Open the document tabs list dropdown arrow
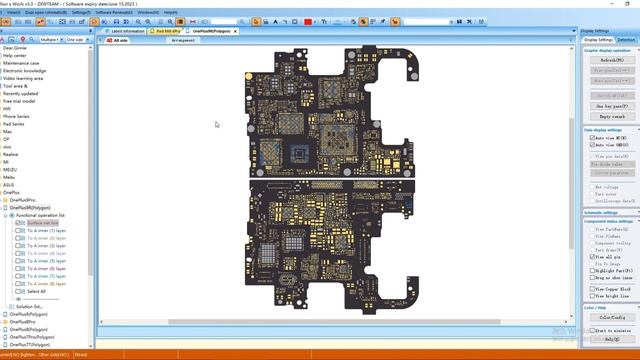 pyautogui.click(x=574, y=31)
